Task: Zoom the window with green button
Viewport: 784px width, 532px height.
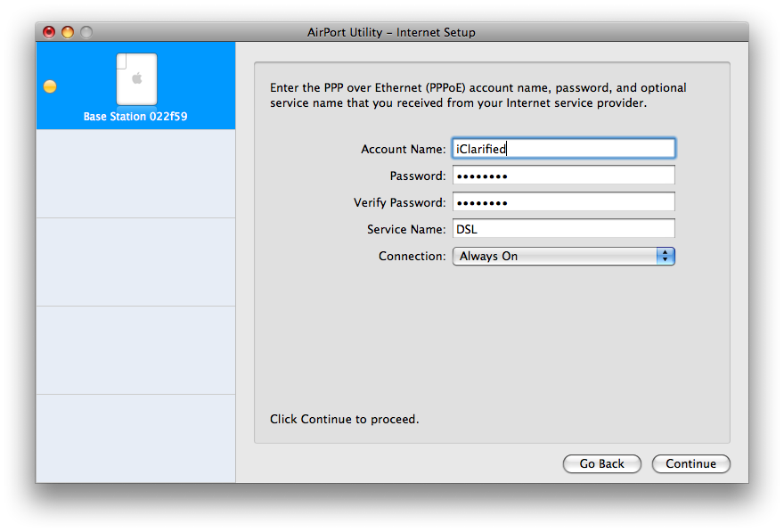Action: point(86,32)
